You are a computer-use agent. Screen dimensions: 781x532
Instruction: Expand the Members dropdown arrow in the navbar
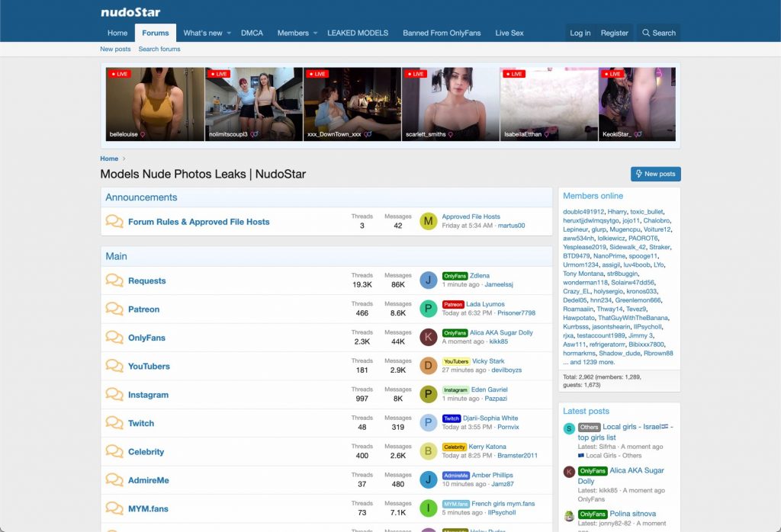[315, 33]
